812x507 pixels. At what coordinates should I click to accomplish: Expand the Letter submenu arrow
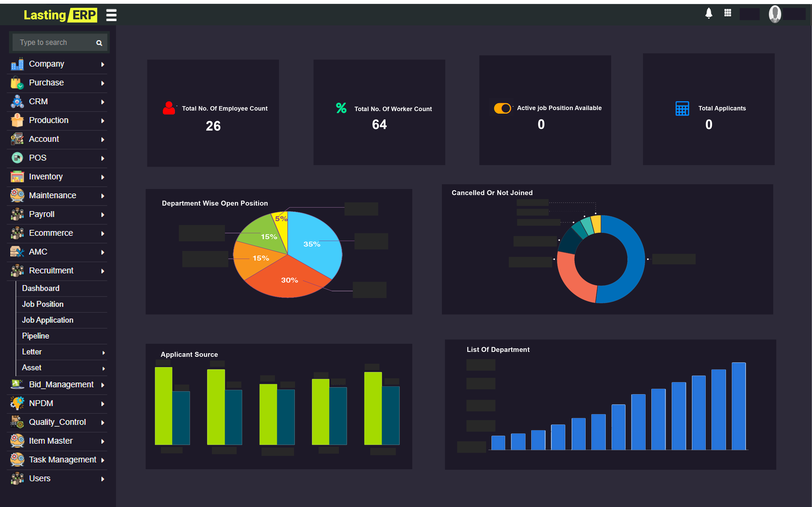click(104, 352)
